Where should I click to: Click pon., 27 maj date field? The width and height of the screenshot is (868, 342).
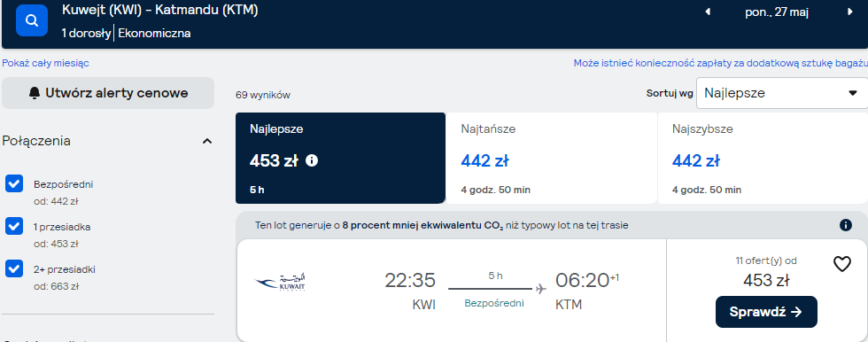[x=777, y=12]
